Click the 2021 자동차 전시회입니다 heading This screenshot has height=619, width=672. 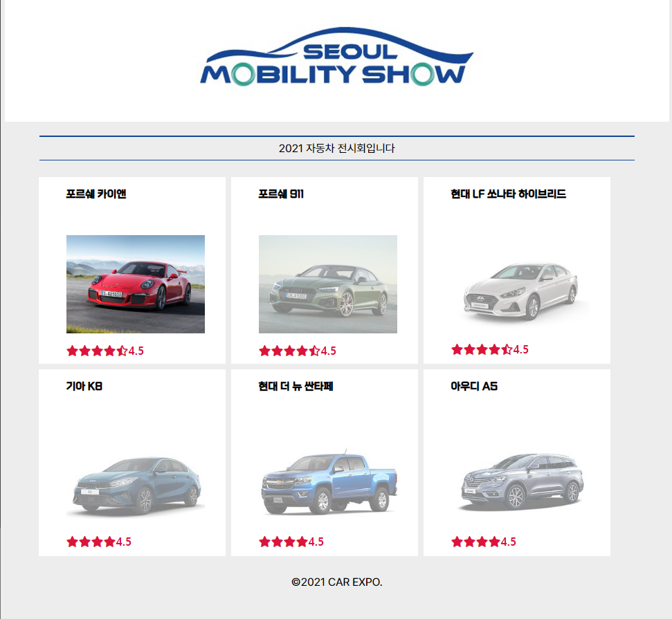pos(337,148)
